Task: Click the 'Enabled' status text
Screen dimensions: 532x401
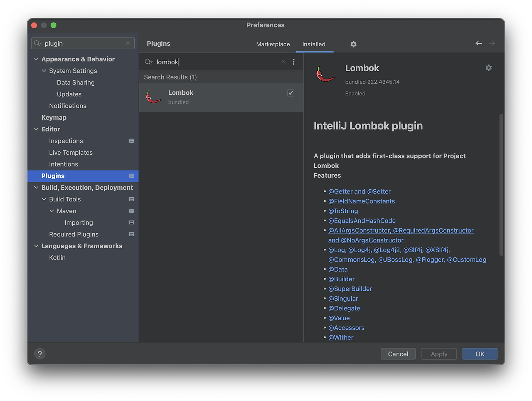Action: point(355,94)
